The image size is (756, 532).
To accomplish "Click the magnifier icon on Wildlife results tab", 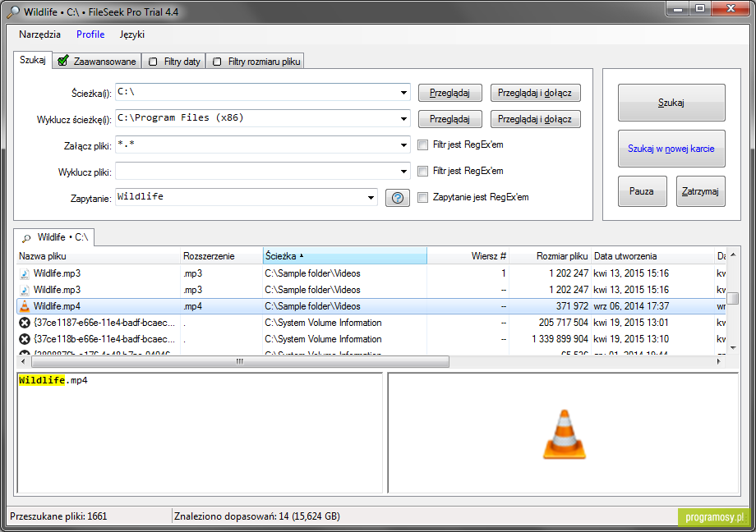I will pyautogui.click(x=26, y=238).
